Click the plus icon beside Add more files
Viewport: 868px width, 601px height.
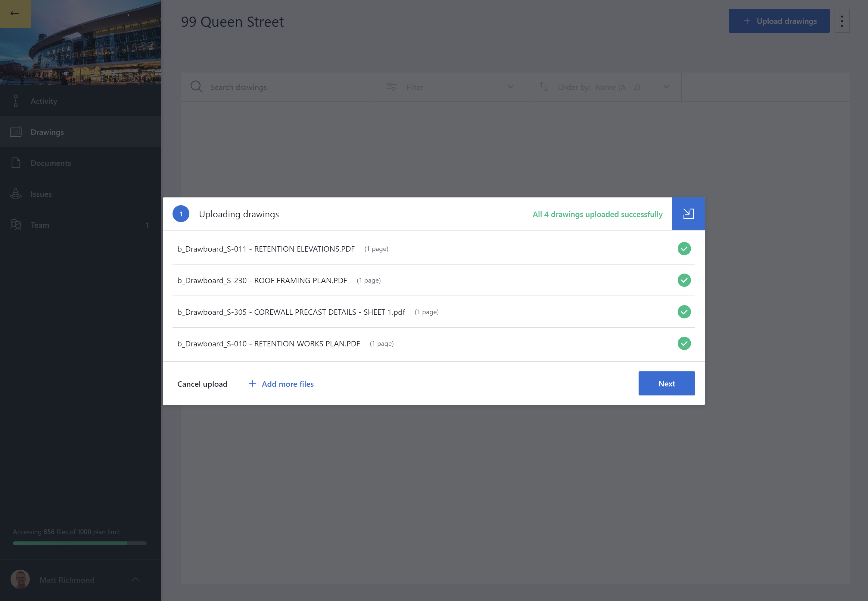pos(252,383)
